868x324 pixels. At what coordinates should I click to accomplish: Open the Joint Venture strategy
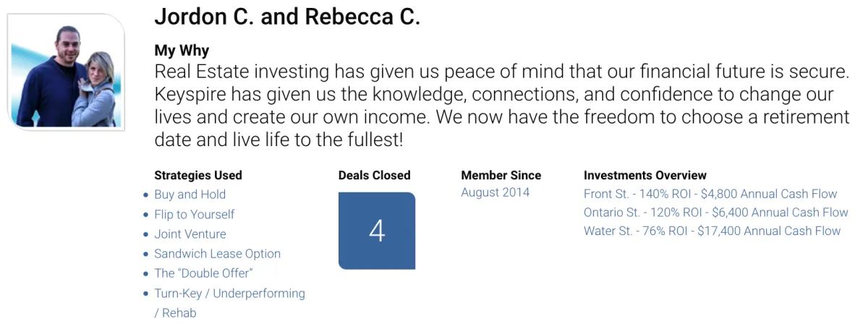click(190, 234)
